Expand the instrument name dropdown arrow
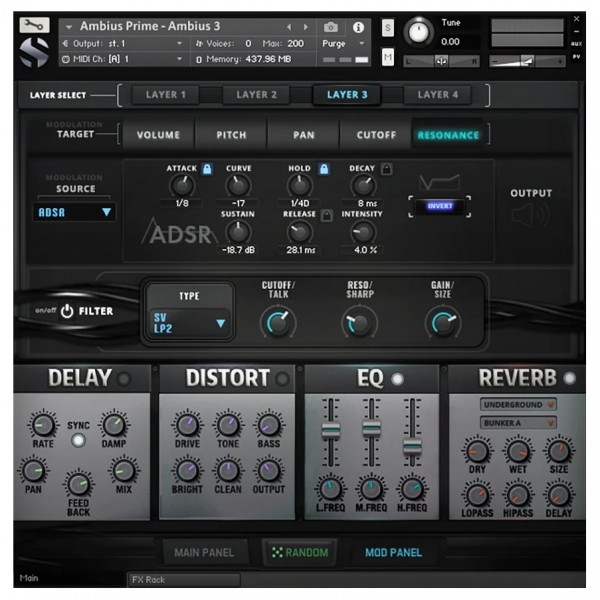 [69, 27]
